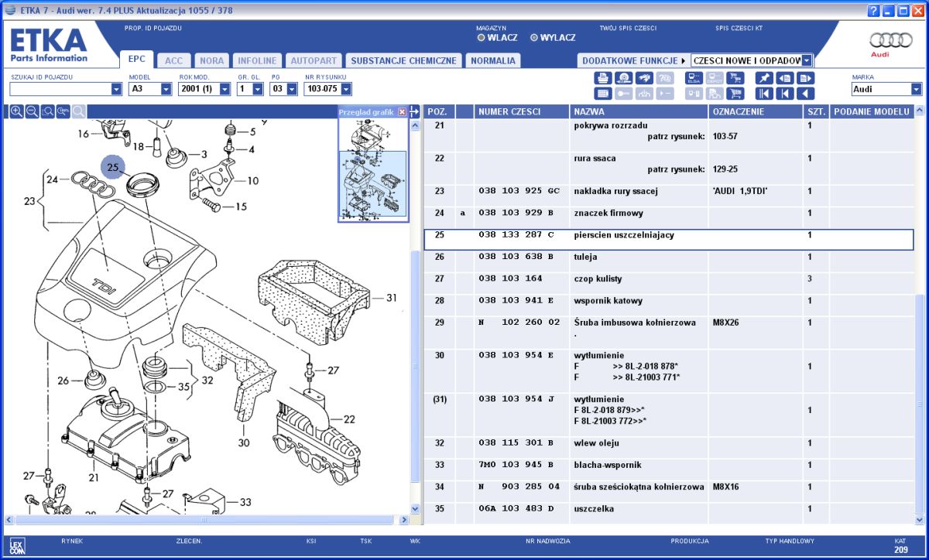Click the OZNACZENIE column header
This screenshot has height=560, width=929.
click(x=756, y=112)
